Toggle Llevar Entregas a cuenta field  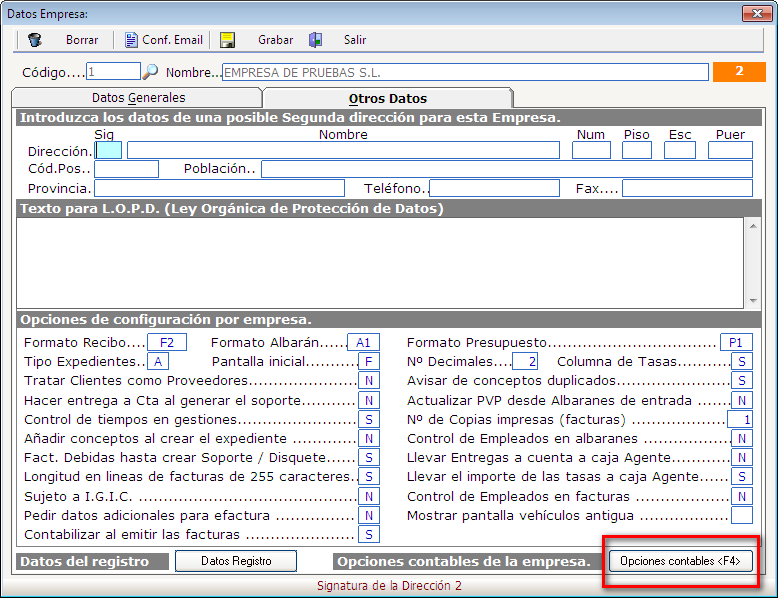tap(742, 457)
